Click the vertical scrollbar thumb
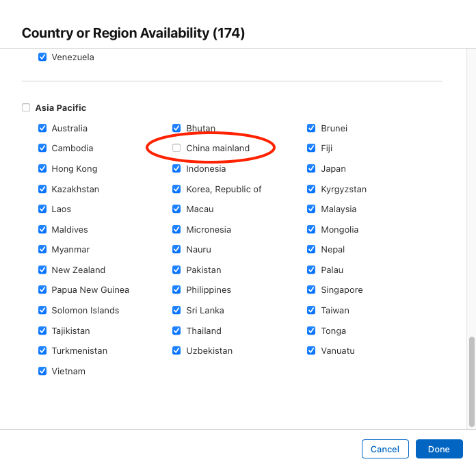This screenshot has width=476, height=466. [471, 380]
